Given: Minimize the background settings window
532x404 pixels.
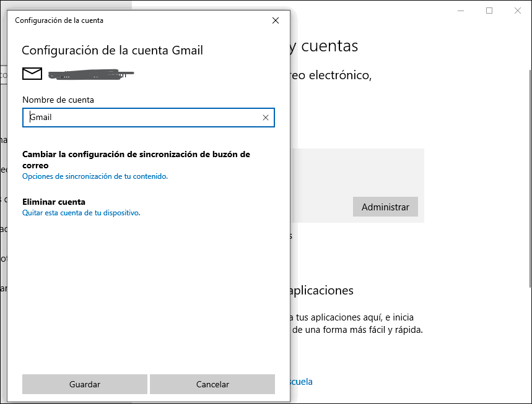Looking at the screenshot, I should (x=461, y=11).
